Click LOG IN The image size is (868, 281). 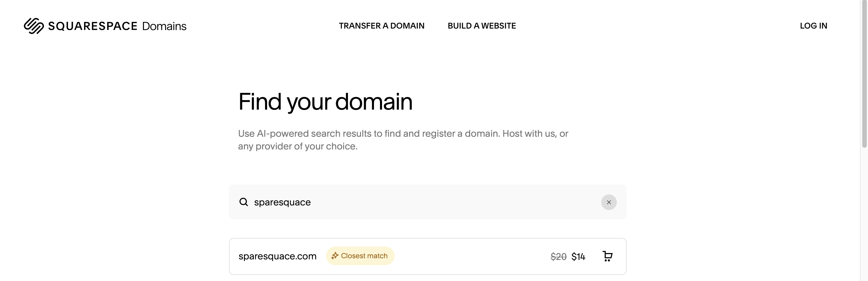814,26
